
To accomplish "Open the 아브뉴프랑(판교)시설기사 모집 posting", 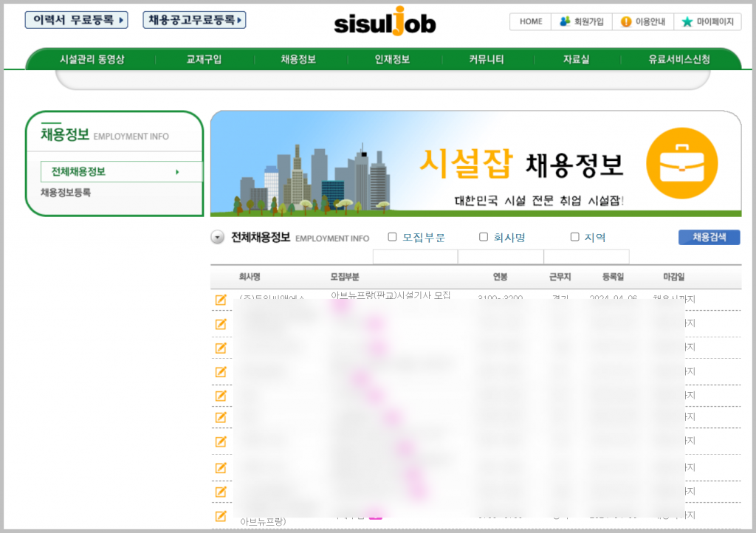I will (391, 295).
